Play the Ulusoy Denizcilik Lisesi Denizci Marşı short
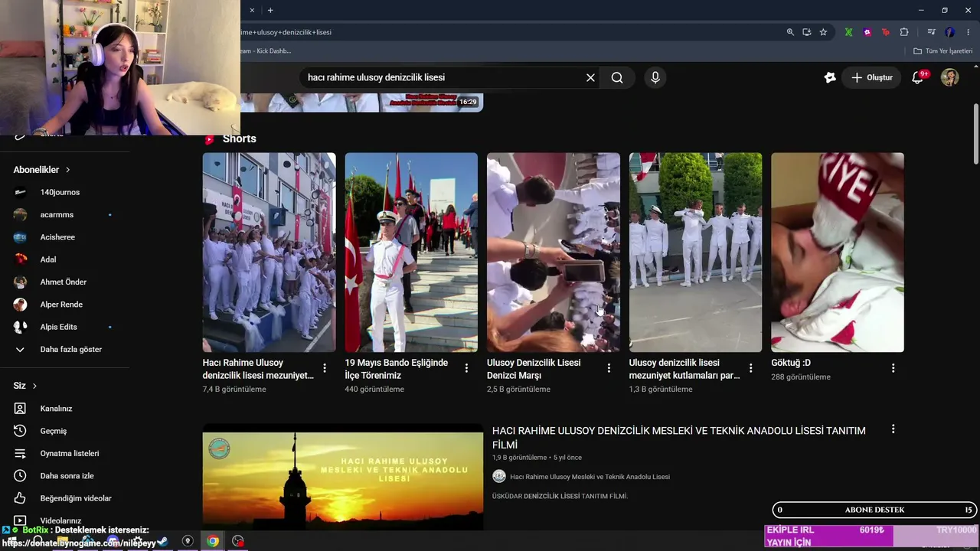The height and width of the screenshot is (551, 980). pyautogui.click(x=554, y=253)
